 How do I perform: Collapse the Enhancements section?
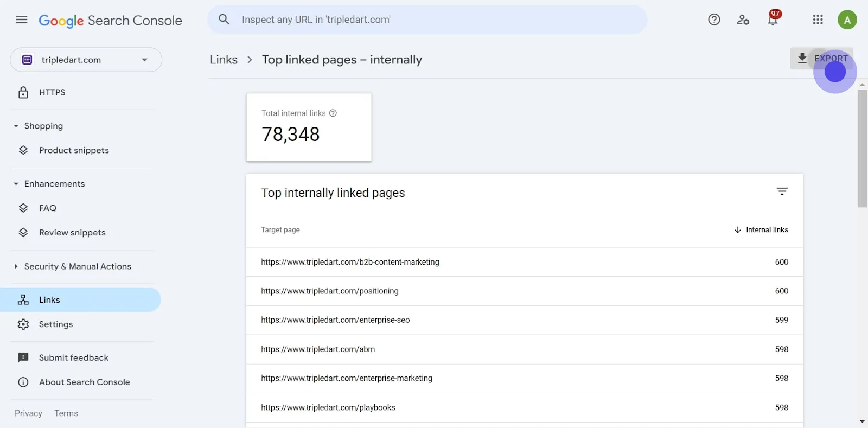coord(16,184)
